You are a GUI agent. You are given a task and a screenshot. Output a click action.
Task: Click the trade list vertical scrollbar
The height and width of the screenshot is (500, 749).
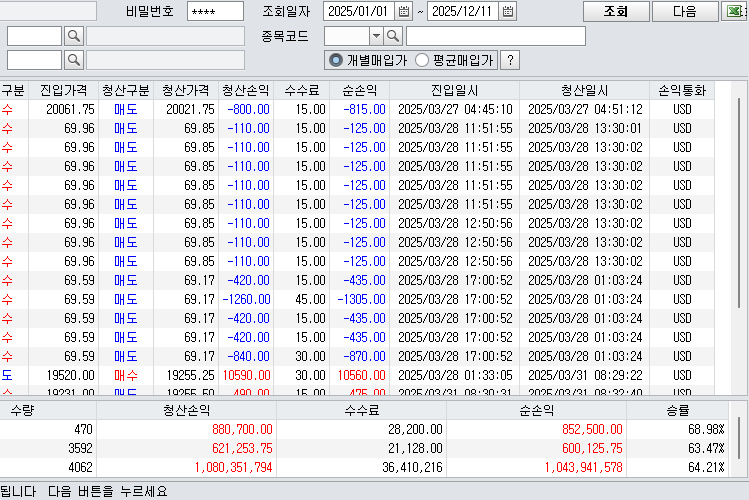click(739, 205)
